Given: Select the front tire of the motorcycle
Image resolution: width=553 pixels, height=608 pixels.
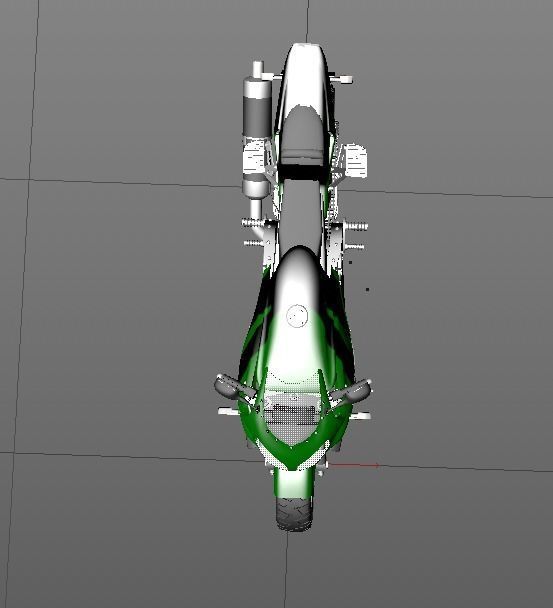Looking at the screenshot, I should 294,513.
